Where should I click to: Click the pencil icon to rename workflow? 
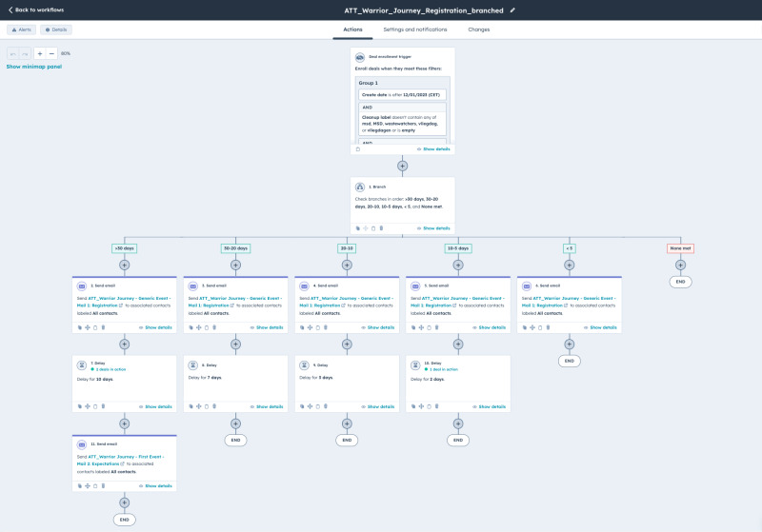click(x=512, y=10)
